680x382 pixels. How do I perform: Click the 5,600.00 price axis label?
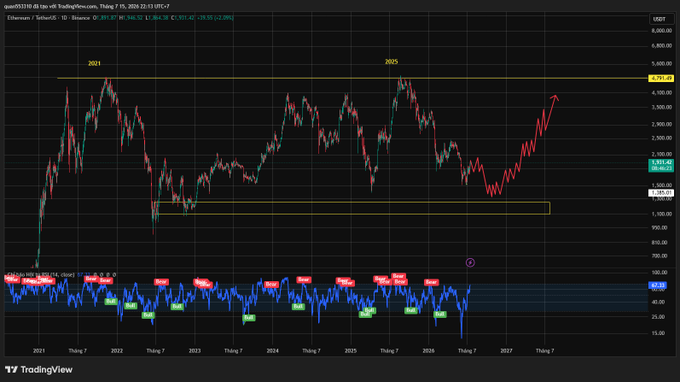(661, 63)
